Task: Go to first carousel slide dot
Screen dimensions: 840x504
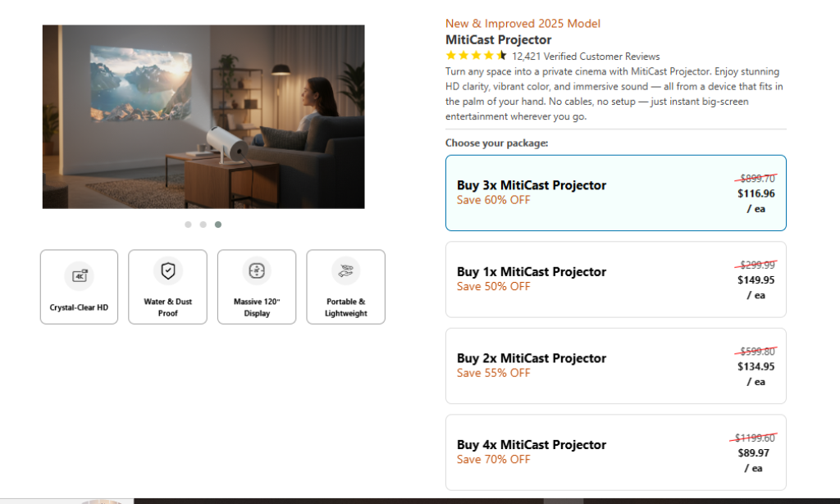Action: [x=188, y=224]
